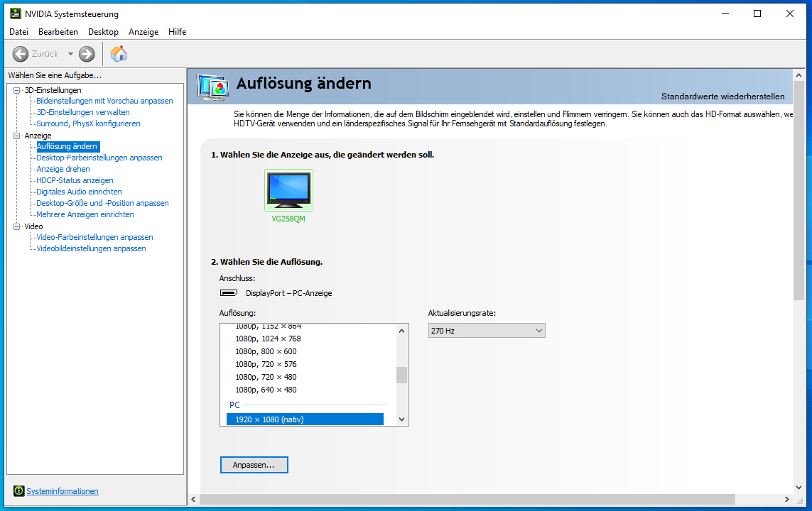Click horizontal scrollbar right arrow
Image resolution: width=812 pixels, height=511 pixels.
(786, 499)
